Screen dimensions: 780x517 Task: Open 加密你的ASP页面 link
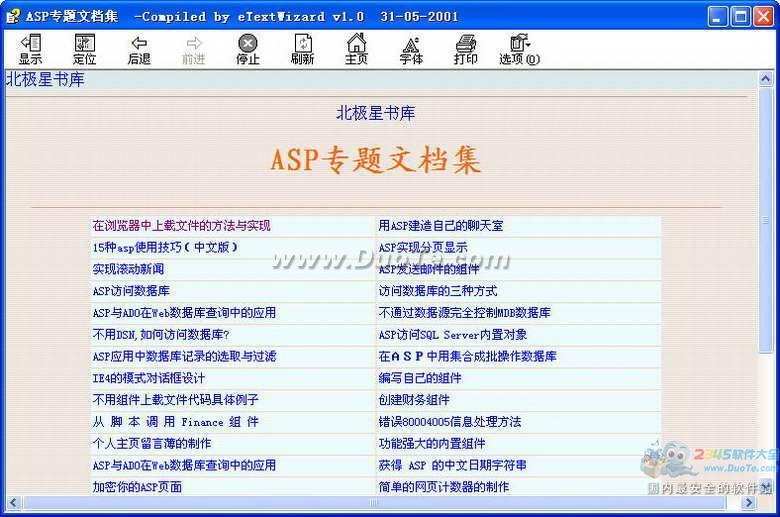(x=137, y=487)
